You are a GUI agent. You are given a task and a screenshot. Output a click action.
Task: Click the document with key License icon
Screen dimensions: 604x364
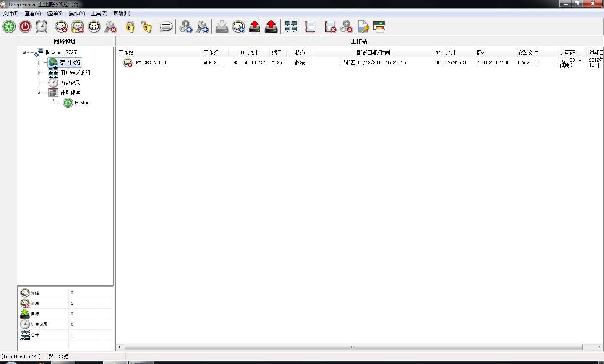pyautogui.click(x=363, y=26)
